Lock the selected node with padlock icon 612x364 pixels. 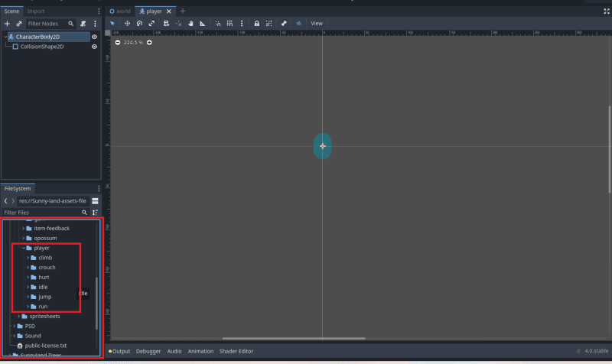coord(256,24)
